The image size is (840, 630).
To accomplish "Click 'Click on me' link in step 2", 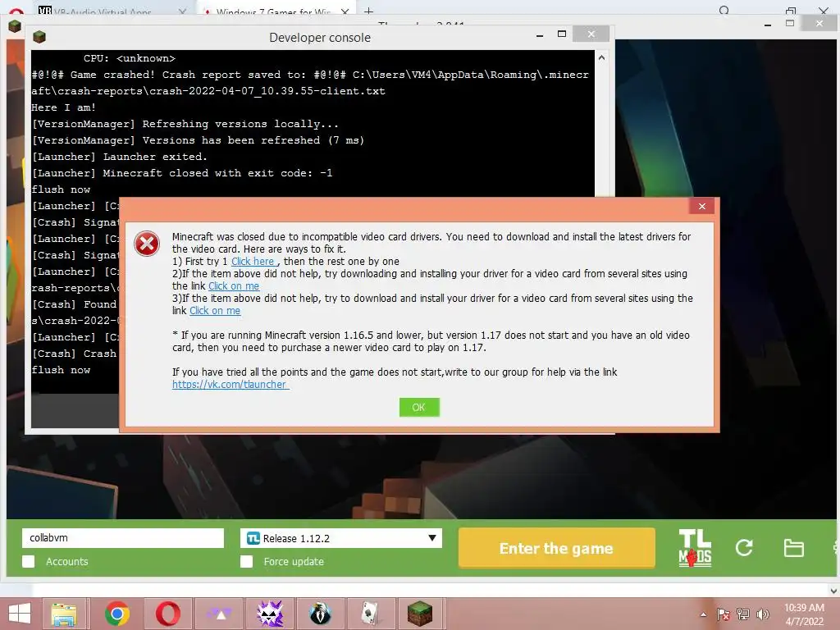I will click(234, 286).
